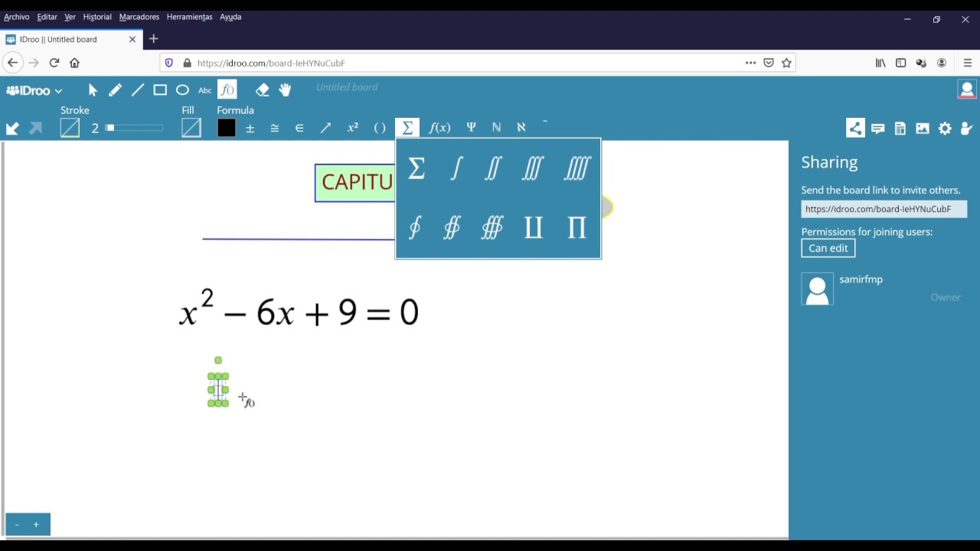
Task: Insert the double integral symbol
Action: [x=493, y=168]
